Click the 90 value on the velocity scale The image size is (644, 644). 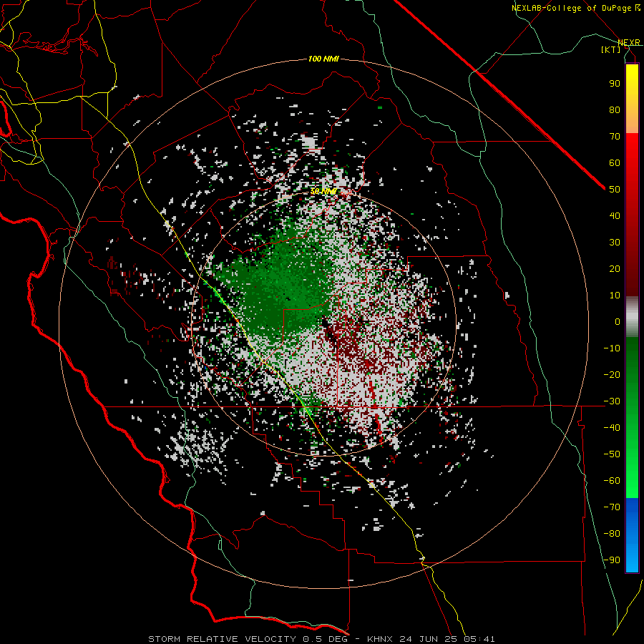tap(615, 84)
